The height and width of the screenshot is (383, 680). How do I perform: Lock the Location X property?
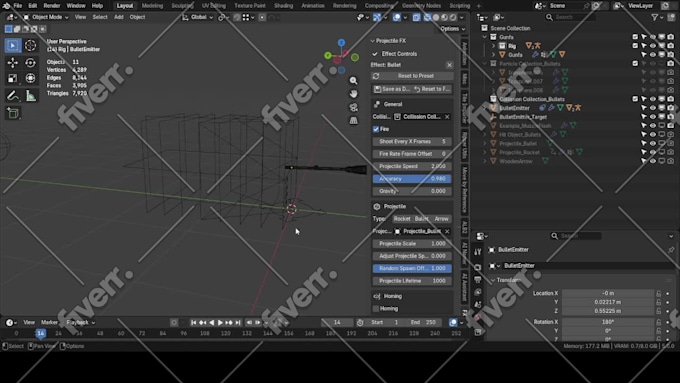(x=659, y=293)
